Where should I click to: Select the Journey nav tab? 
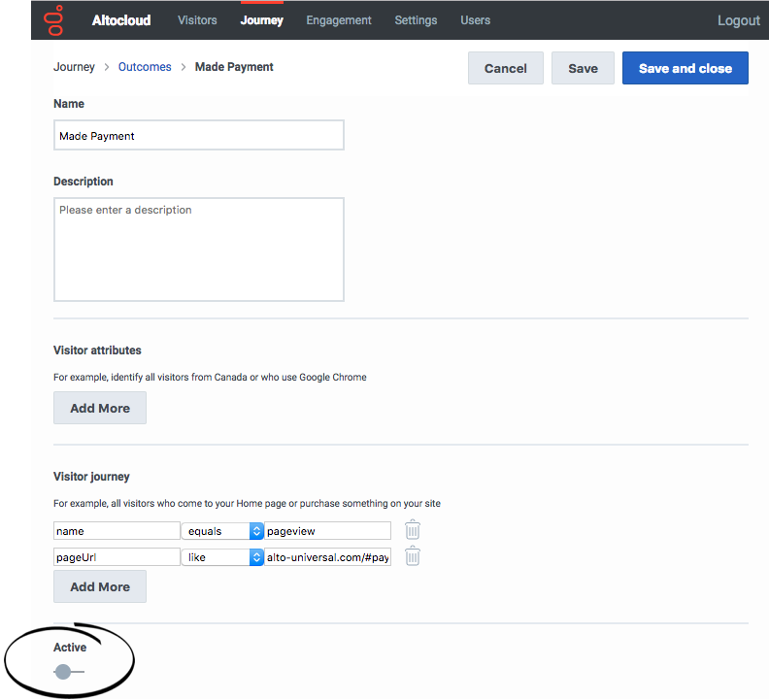[262, 20]
